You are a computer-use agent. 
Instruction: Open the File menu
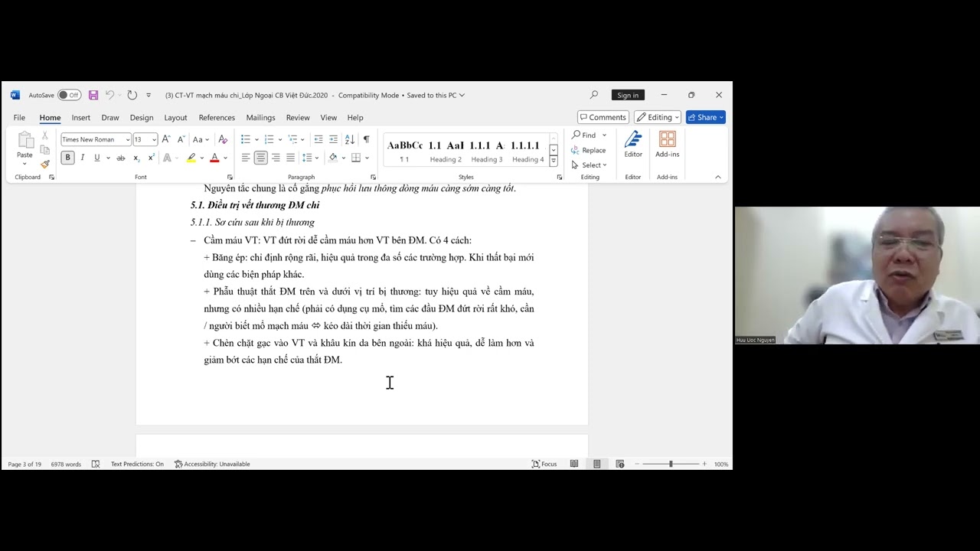pyautogui.click(x=19, y=117)
